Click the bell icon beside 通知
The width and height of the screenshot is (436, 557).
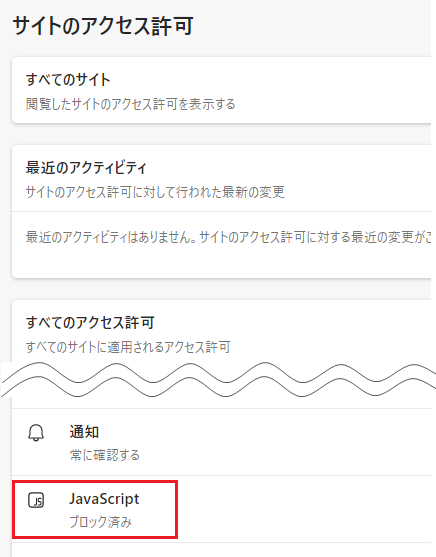(36, 433)
